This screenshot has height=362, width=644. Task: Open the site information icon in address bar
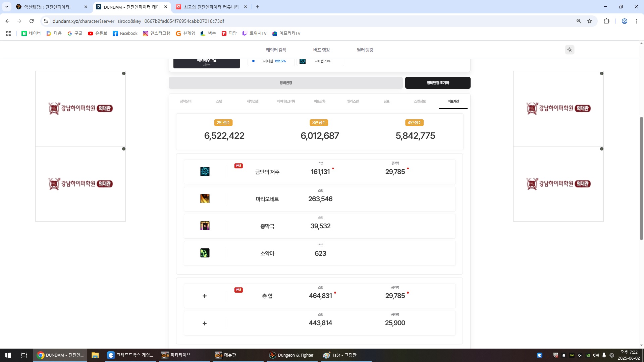tap(46, 21)
